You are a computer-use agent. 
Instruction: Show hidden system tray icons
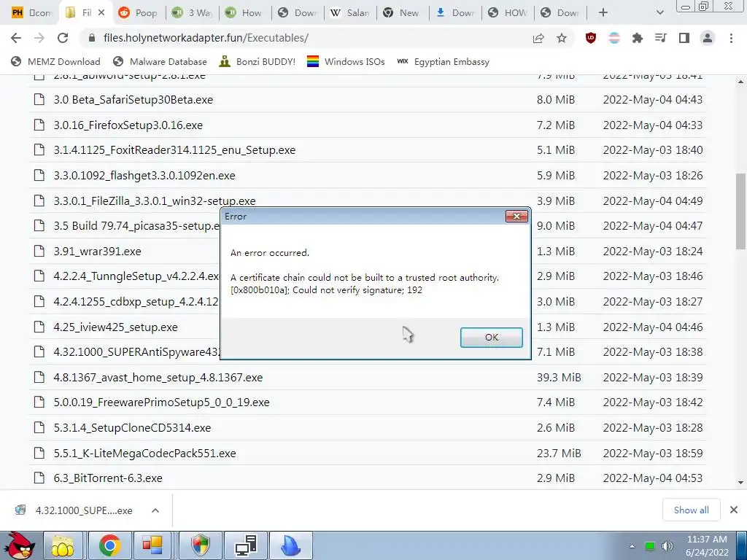(x=632, y=546)
